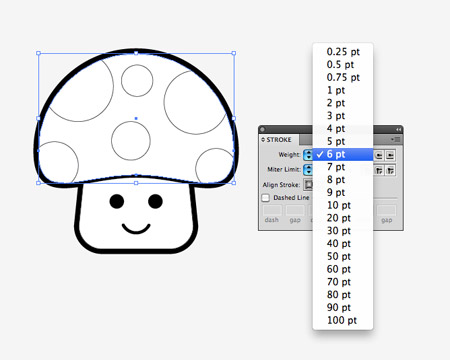
Task: Choose 100 pt stroke weight
Action: (343, 320)
